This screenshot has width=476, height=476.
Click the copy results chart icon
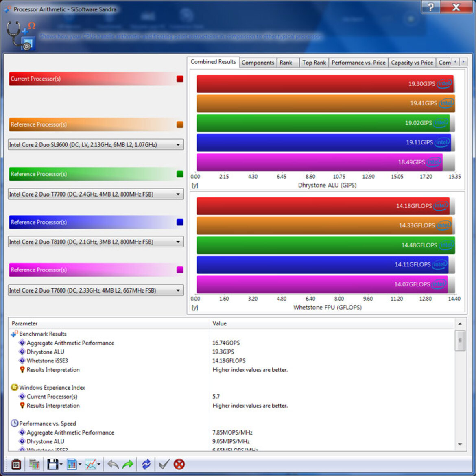tap(34, 464)
